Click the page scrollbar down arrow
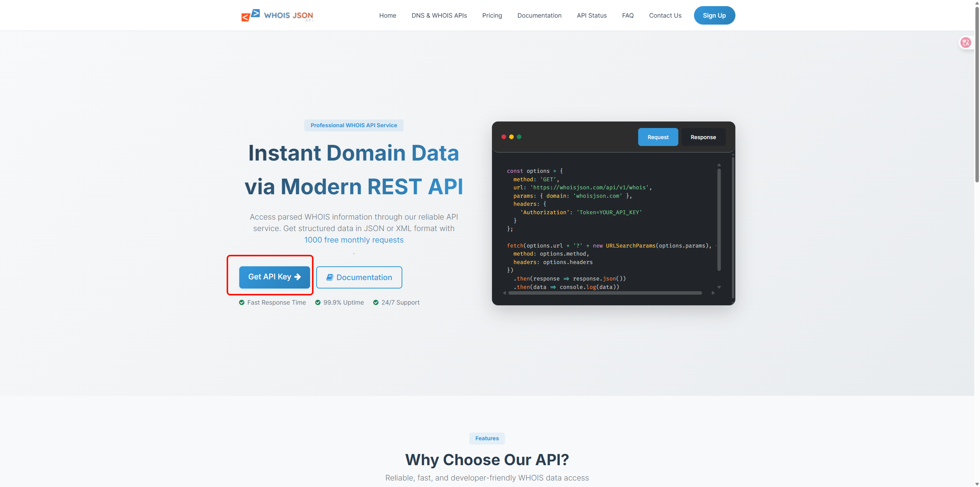Screen dimensions: 980x487 click(977, 484)
